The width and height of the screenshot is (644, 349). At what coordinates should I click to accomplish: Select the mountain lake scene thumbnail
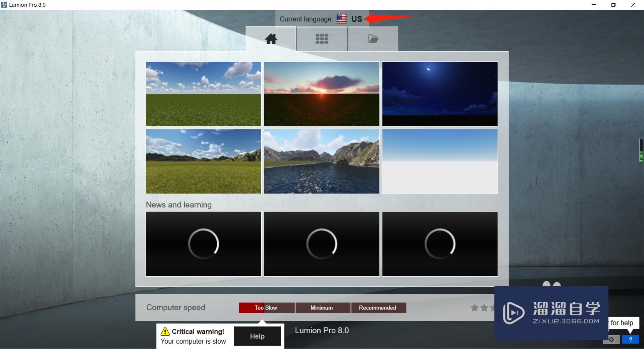coord(322,162)
